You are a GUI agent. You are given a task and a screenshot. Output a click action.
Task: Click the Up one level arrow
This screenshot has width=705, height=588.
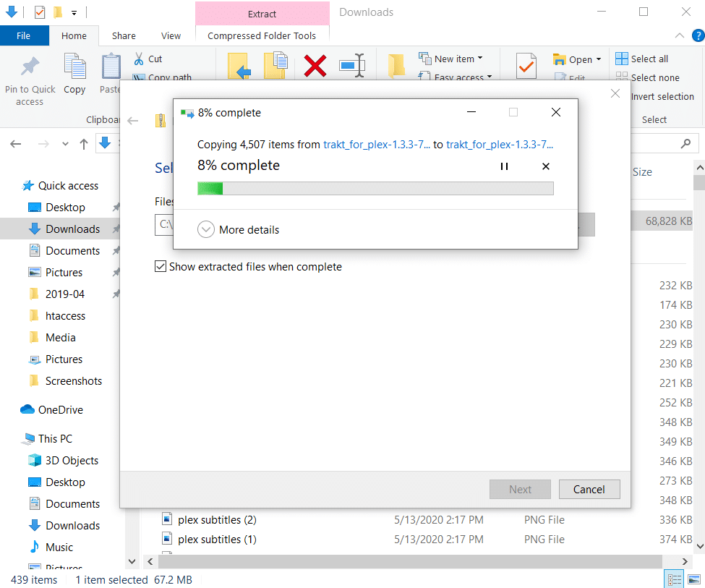click(84, 144)
